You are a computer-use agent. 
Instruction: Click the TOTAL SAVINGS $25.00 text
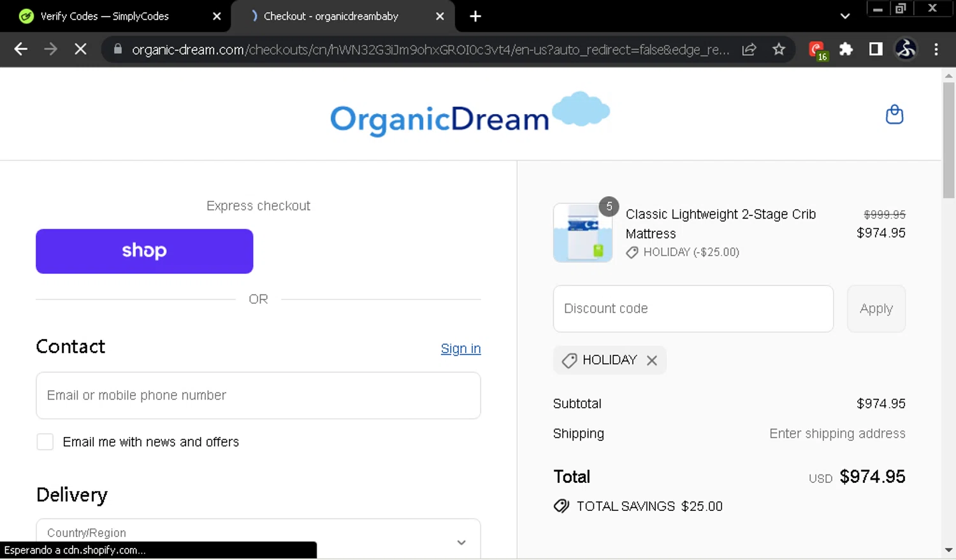[649, 506]
